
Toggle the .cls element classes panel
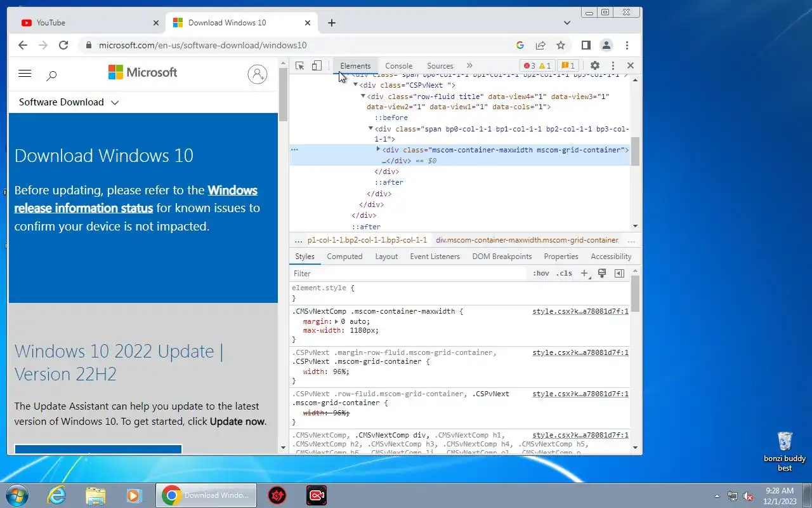[564, 274]
